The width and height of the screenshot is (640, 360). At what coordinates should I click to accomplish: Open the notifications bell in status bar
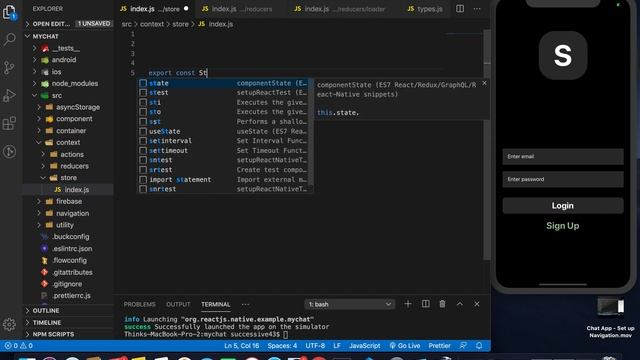pyautogui.click(x=479, y=346)
